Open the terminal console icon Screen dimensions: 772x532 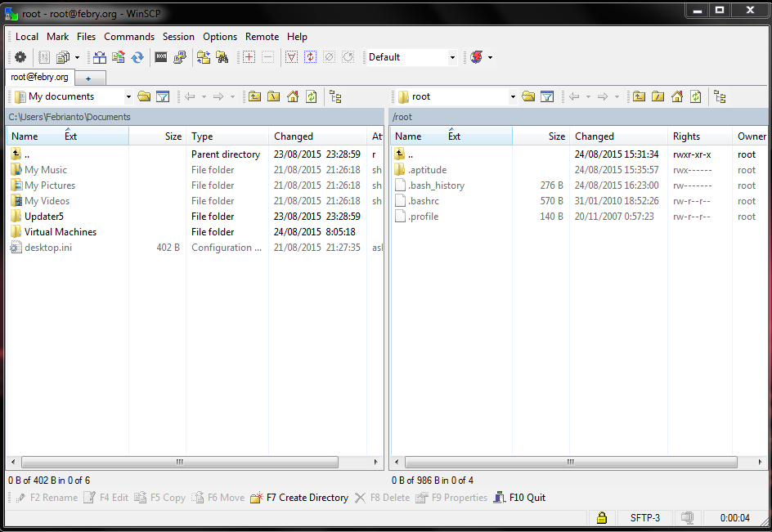point(161,57)
